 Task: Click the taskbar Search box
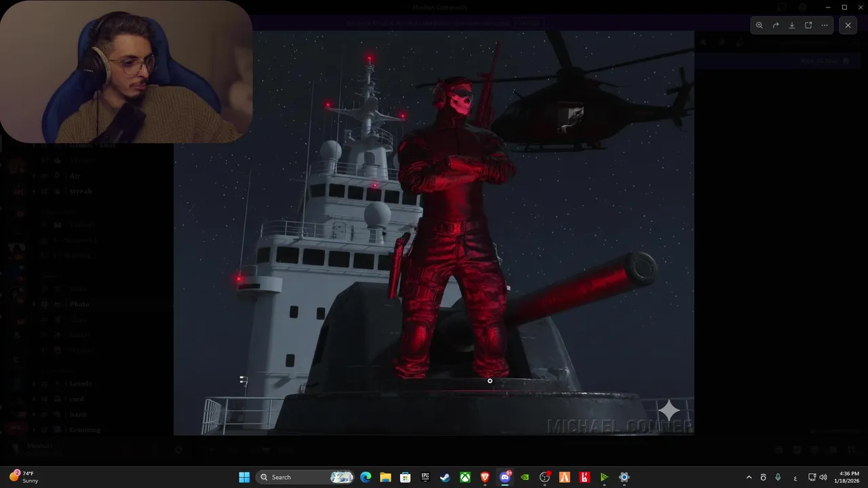click(306, 477)
